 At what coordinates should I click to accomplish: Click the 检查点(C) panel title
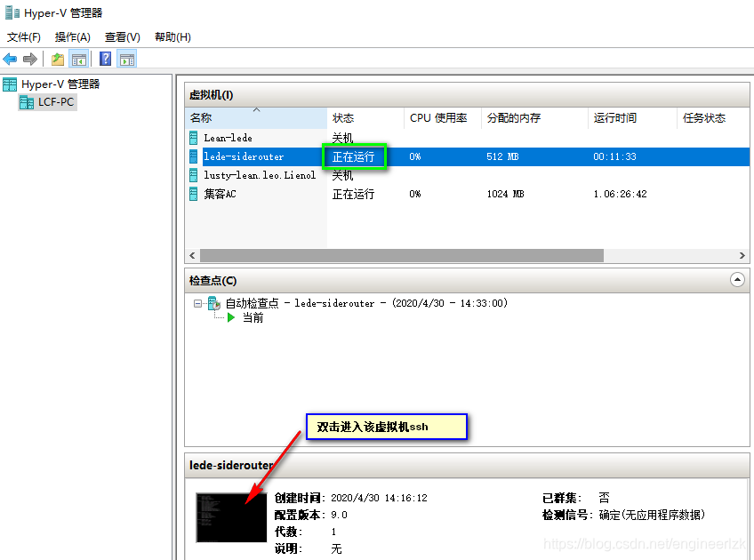213,281
